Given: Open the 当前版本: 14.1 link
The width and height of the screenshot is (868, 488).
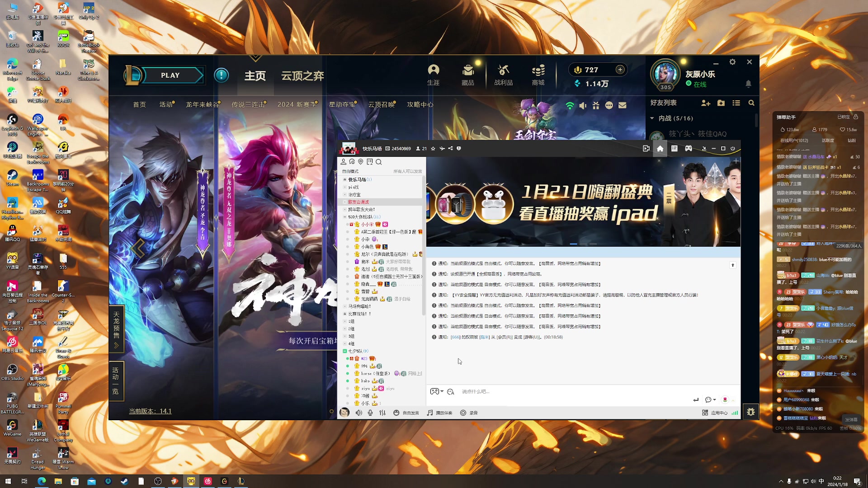Looking at the screenshot, I should 150,411.
